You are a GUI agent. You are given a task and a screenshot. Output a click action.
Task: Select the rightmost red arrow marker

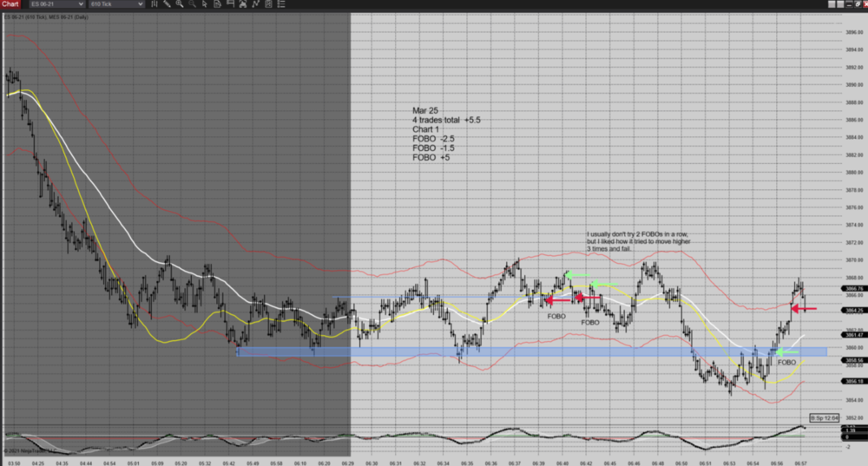click(803, 308)
